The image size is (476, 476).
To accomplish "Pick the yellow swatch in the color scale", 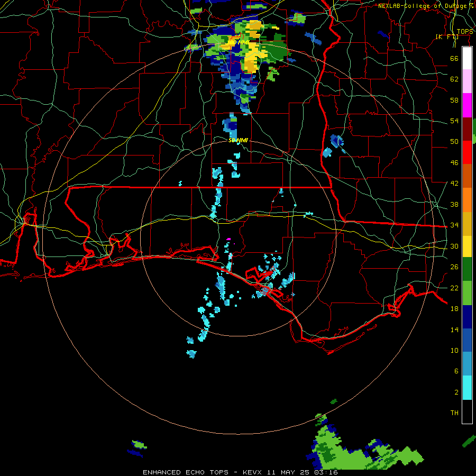I will click(x=467, y=246).
